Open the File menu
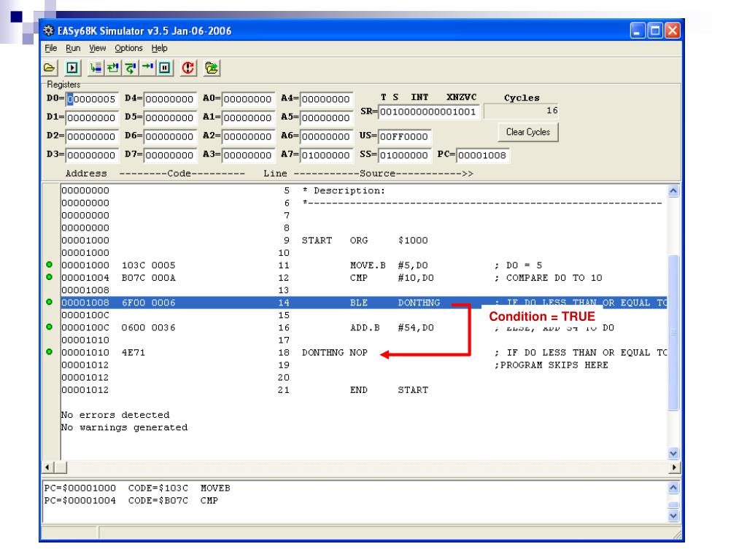This screenshot has width=747, height=560. coord(50,48)
